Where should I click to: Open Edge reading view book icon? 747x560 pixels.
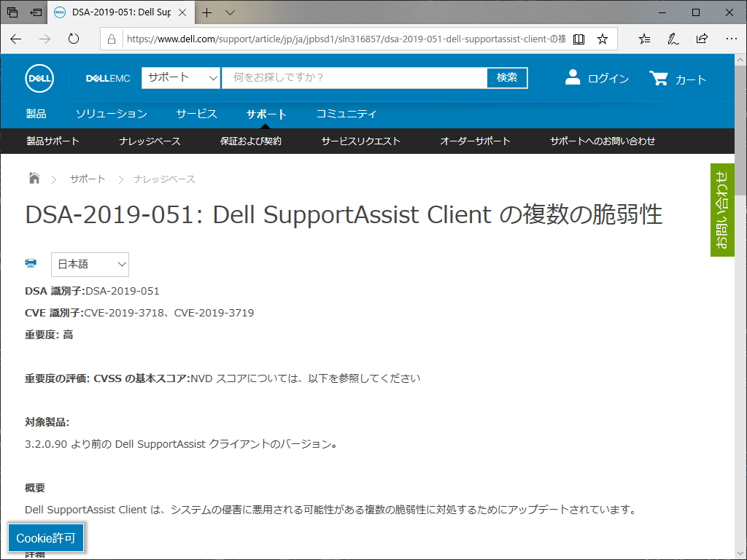(578, 39)
